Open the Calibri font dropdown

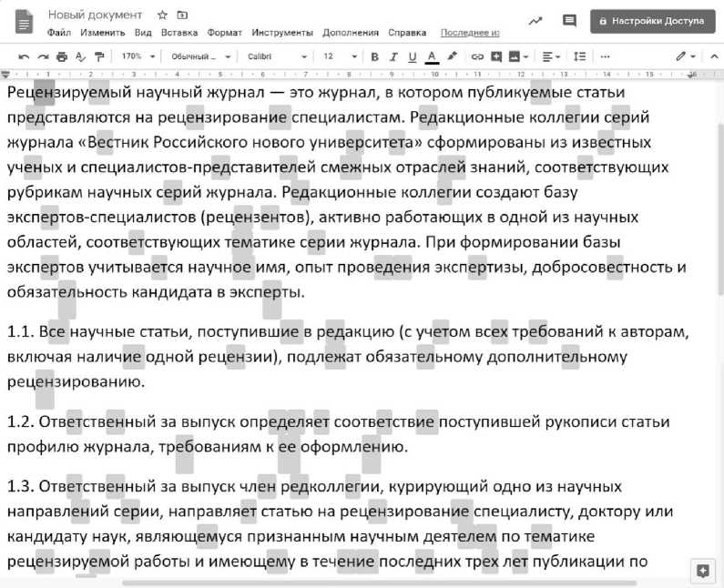point(277,56)
